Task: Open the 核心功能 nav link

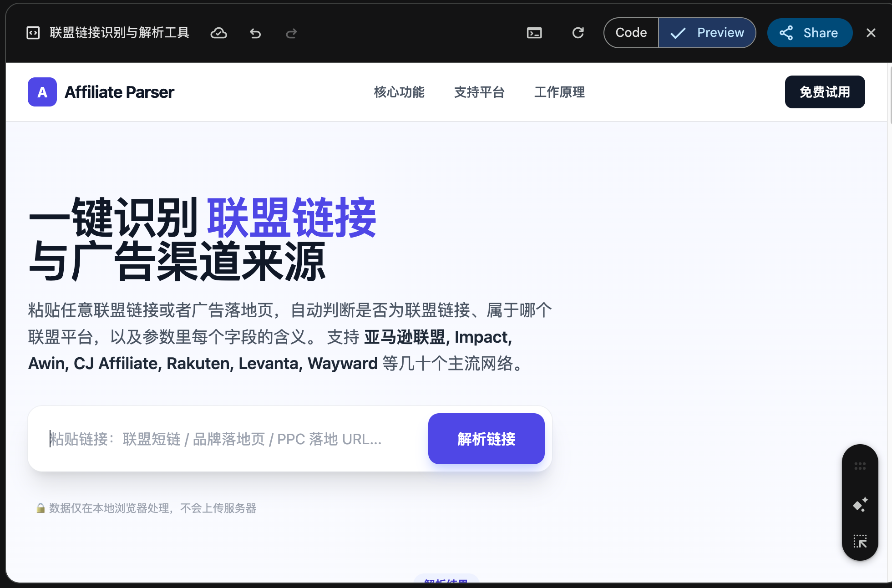Action: pyautogui.click(x=399, y=92)
